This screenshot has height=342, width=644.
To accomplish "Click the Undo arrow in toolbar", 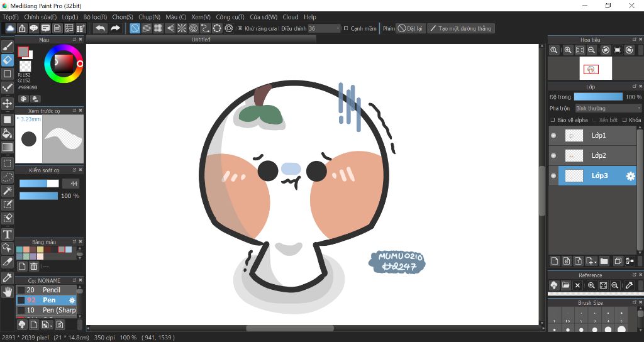I will pos(100,28).
